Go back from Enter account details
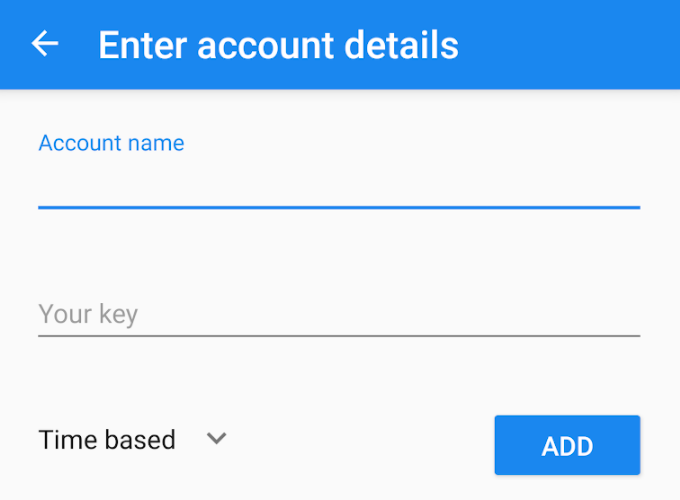This screenshot has width=680, height=500. (x=45, y=44)
